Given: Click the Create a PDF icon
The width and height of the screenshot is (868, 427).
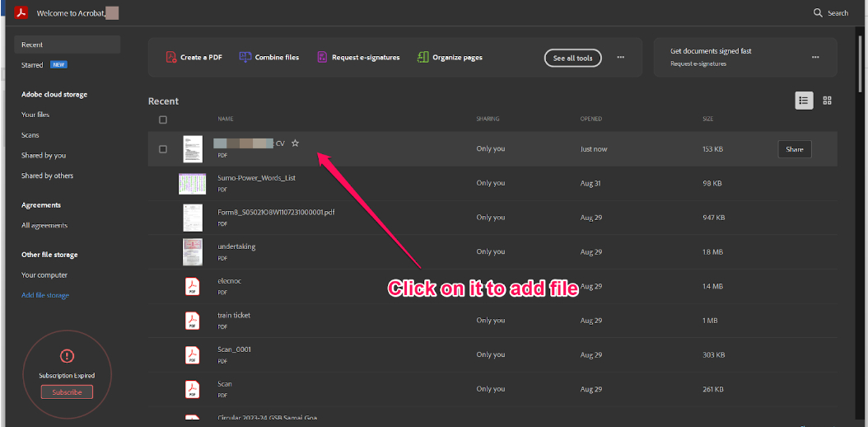Looking at the screenshot, I should (x=171, y=58).
